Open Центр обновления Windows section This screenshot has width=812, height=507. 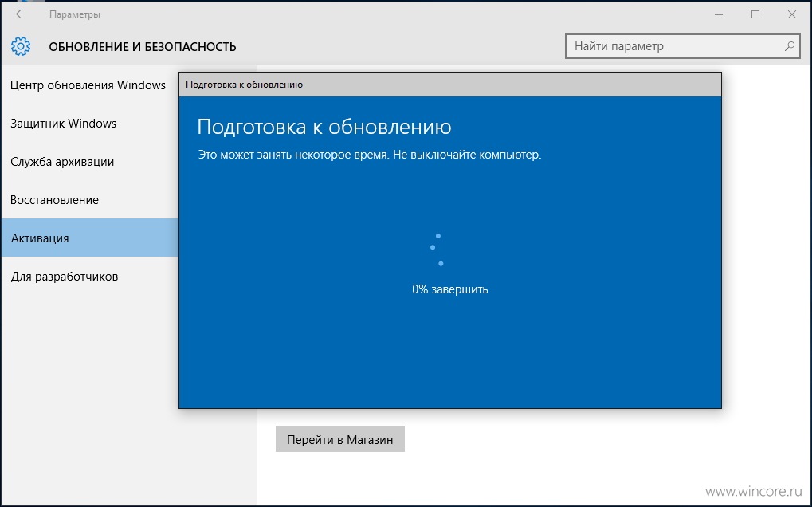coord(88,85)
